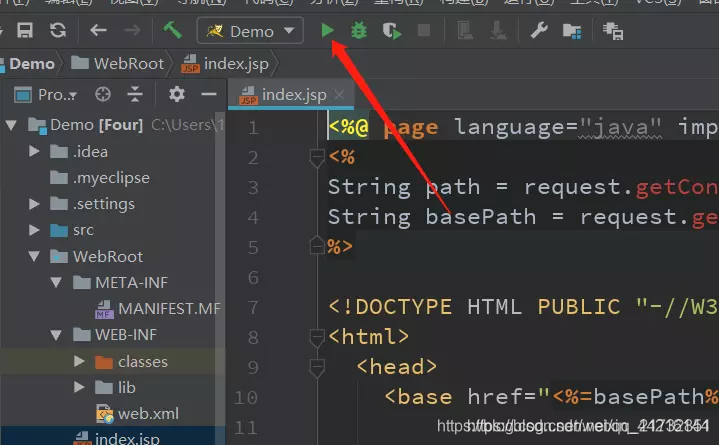
Task: Toggle code fold marker on line 5
Action: [317, 245]
